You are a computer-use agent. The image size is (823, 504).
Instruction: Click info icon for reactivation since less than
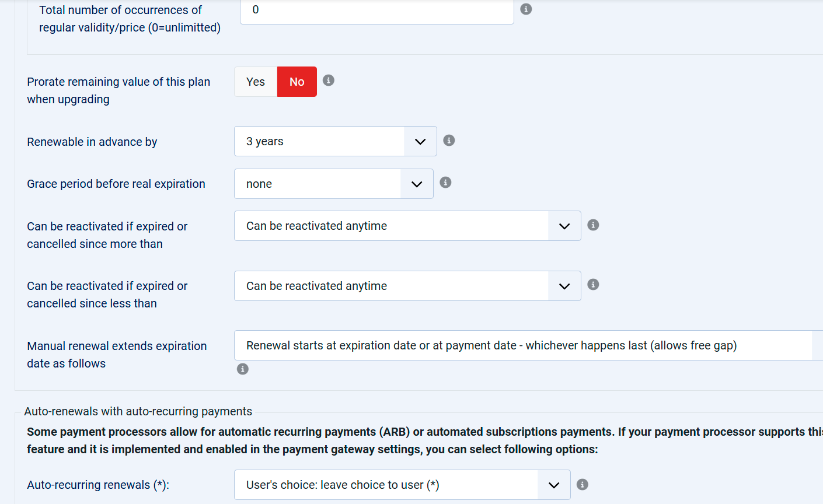point(593,285)
